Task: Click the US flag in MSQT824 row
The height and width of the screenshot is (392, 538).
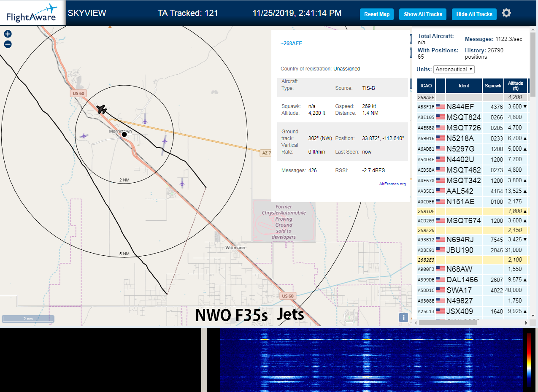Action: (441, 117)
